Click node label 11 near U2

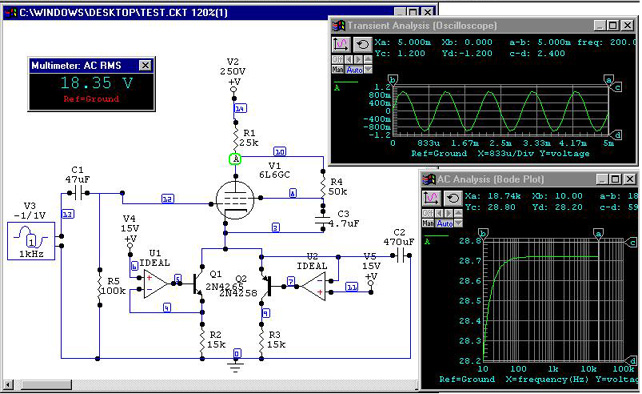coord(352,287)
